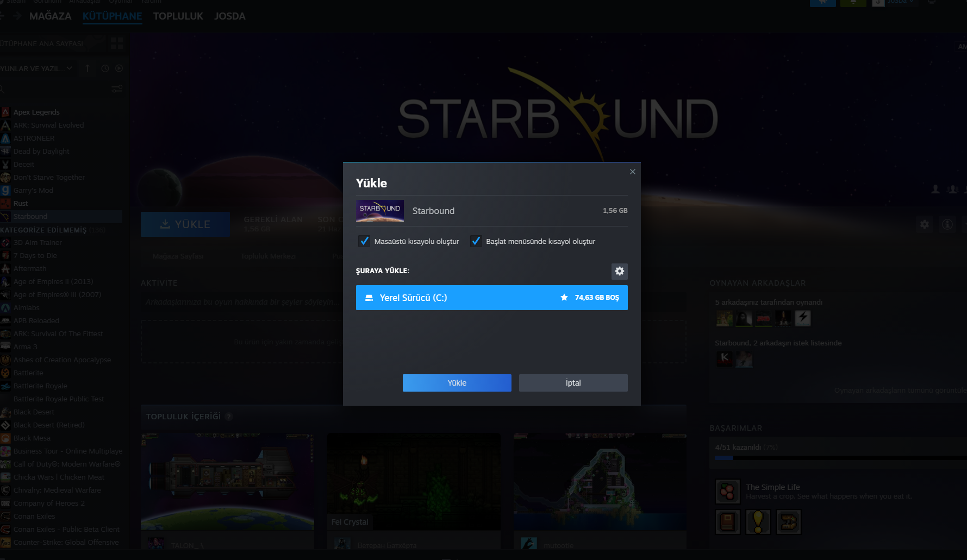Screen dimensions: 967x560
Task: Switch to the KÜTÜPHANE tab
Action: (x=113, y=16)
